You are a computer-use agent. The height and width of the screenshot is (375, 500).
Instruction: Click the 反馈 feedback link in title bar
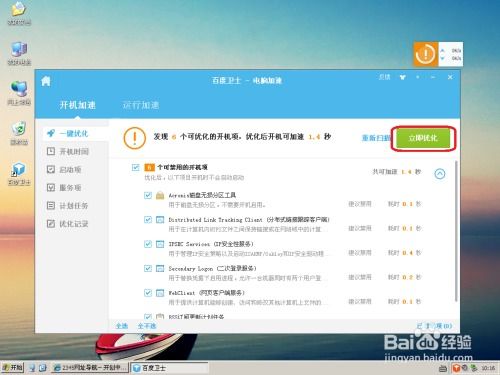(384, 77)
